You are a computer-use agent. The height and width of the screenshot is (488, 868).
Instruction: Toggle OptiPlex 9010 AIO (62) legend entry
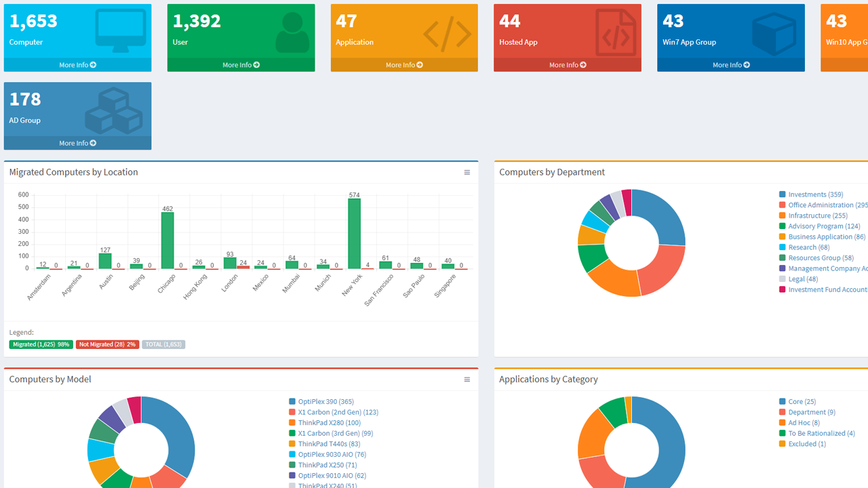(x=328, y=476)
